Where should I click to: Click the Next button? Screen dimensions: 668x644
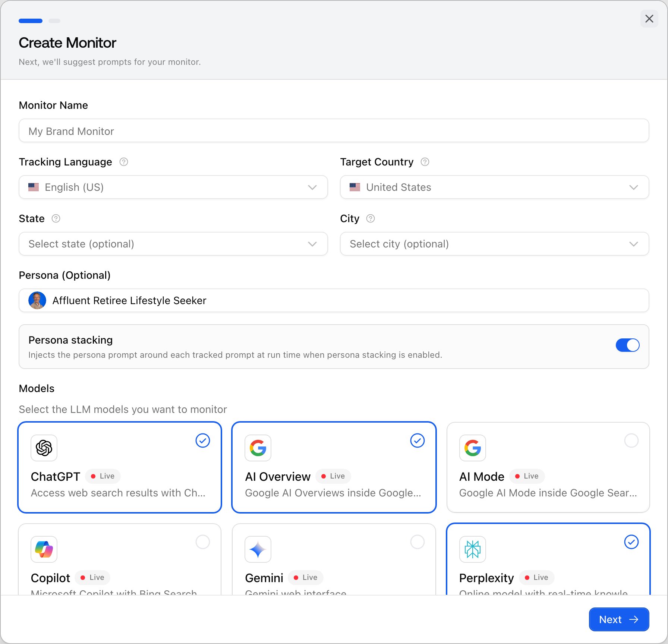pyautogui.click(x=619, y=619)
